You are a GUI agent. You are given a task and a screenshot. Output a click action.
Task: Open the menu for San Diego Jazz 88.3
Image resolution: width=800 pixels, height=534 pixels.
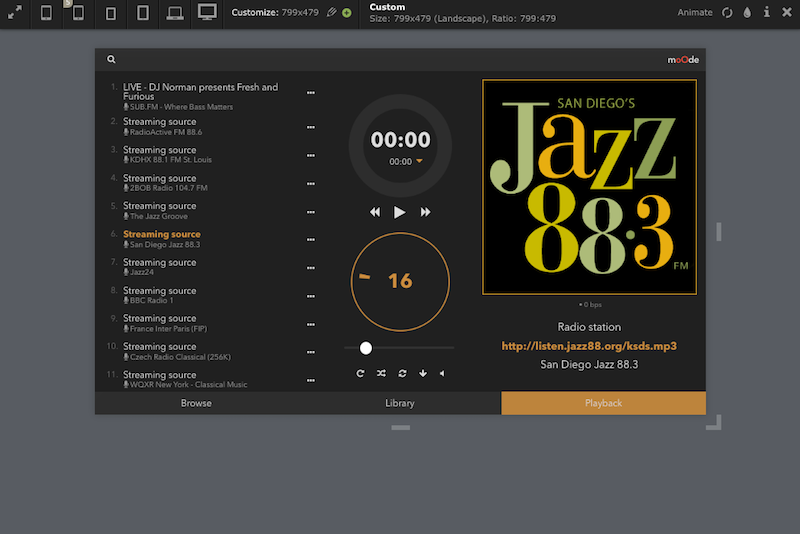click(x=311, y=239)
